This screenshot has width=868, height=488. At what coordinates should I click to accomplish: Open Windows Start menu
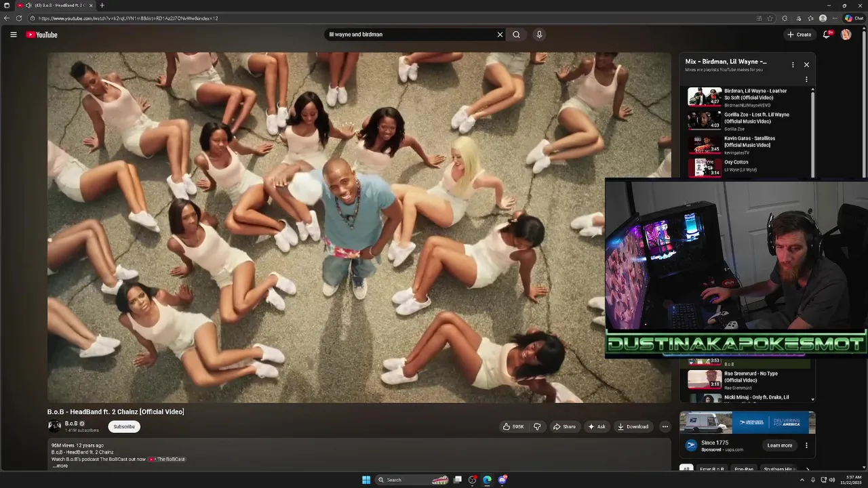[366, 480]
